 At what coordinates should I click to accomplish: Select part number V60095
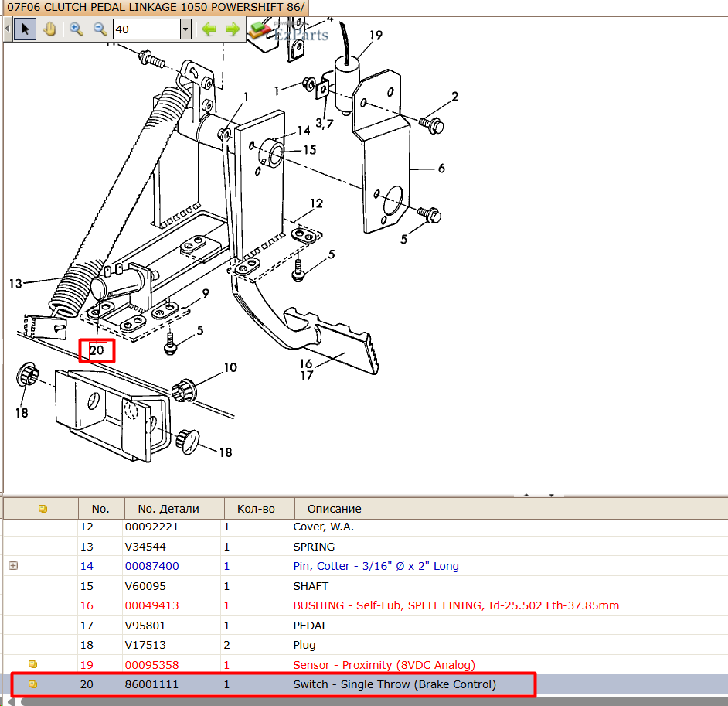tap(145, 586)
